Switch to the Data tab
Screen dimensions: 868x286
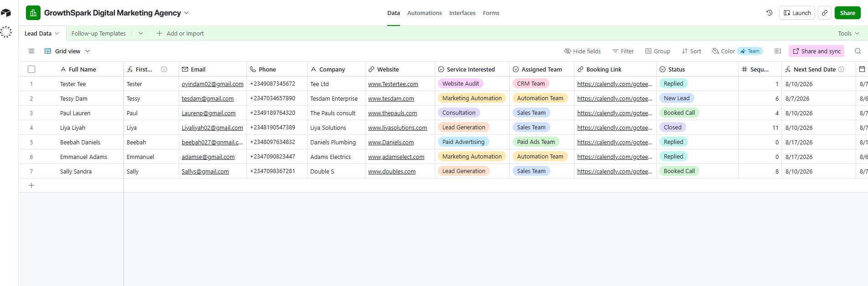[394, 13]
